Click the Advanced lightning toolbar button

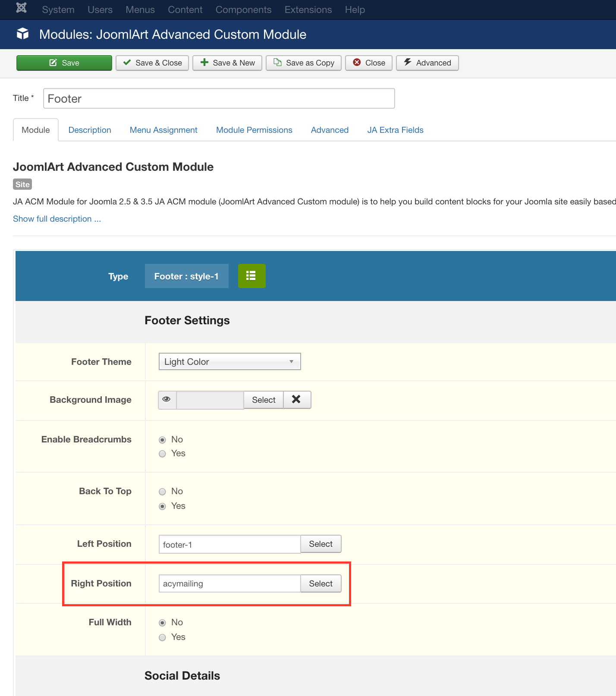tap(427, 63)
